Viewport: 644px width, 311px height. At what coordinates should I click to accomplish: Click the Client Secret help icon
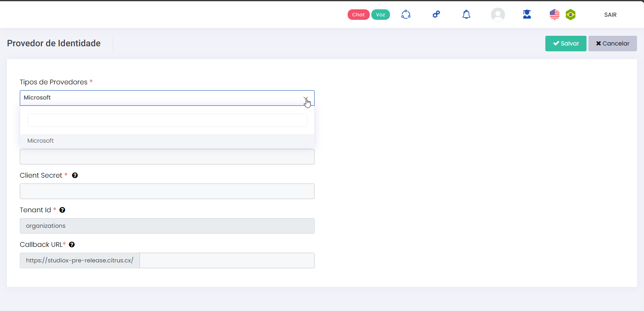pos(75,175)
